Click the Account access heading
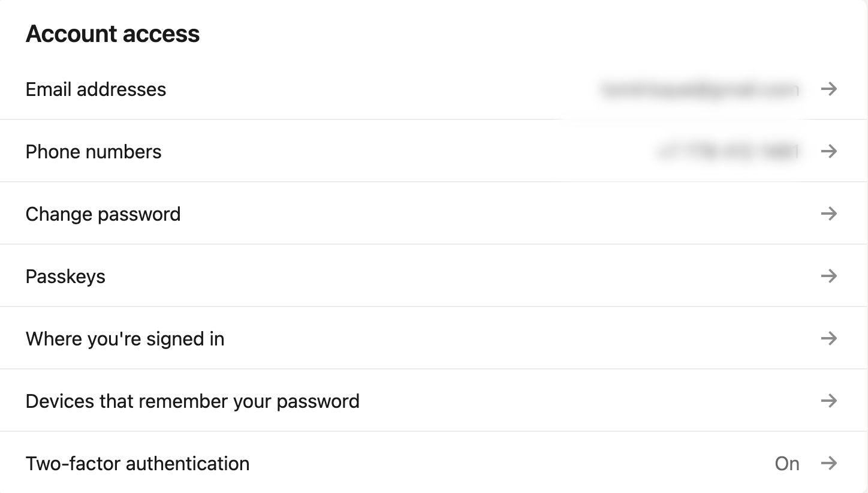 (x=113, y=34)
